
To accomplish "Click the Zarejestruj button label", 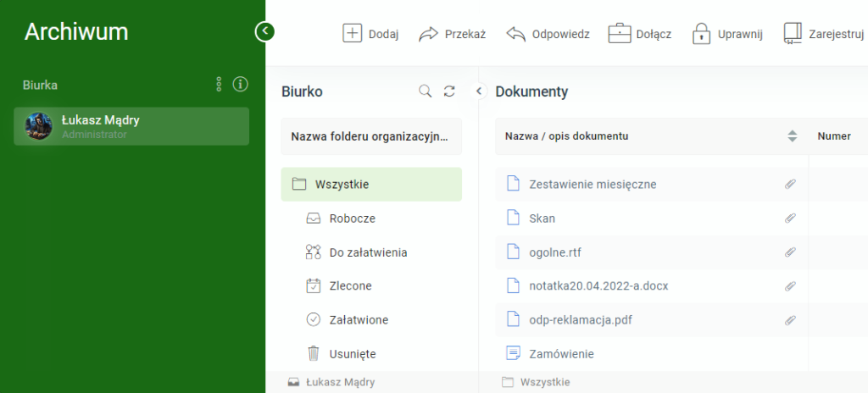I will 837,35.
